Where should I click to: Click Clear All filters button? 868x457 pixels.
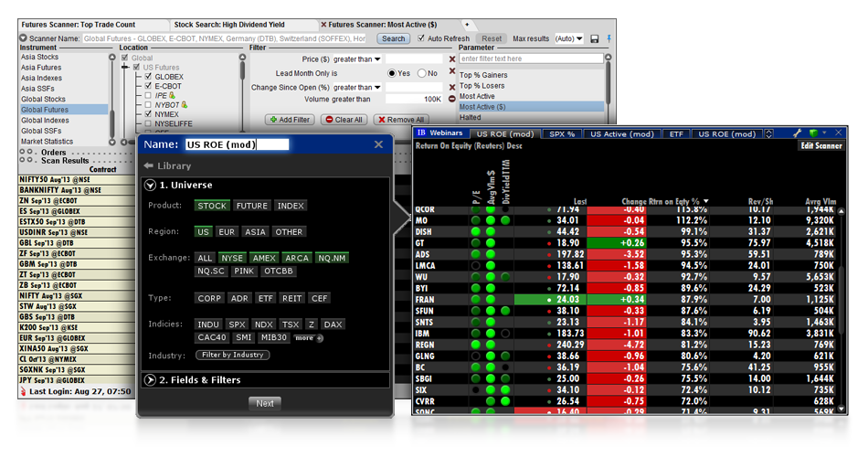344,120
